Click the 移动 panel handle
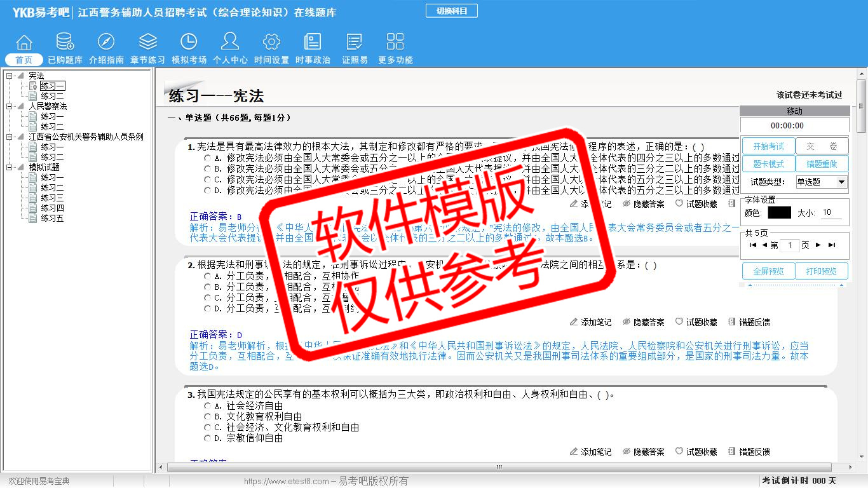 (794, 111)
